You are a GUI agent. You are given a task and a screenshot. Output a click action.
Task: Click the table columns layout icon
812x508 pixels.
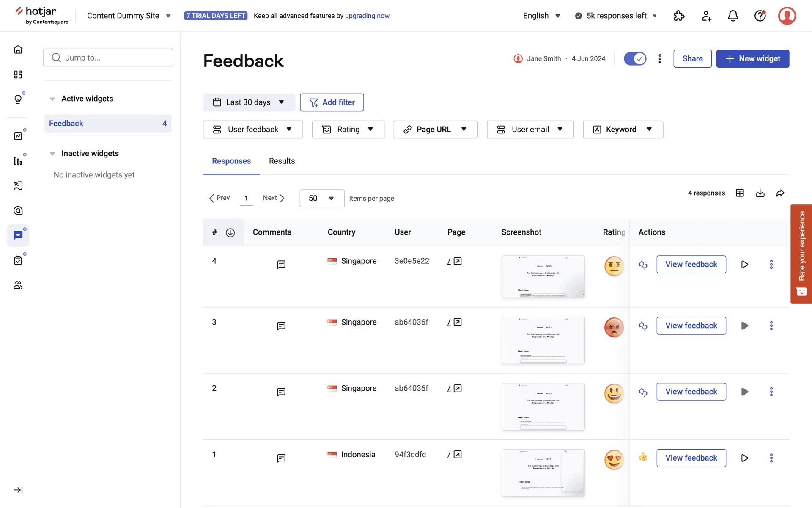(x=740, y=193)
